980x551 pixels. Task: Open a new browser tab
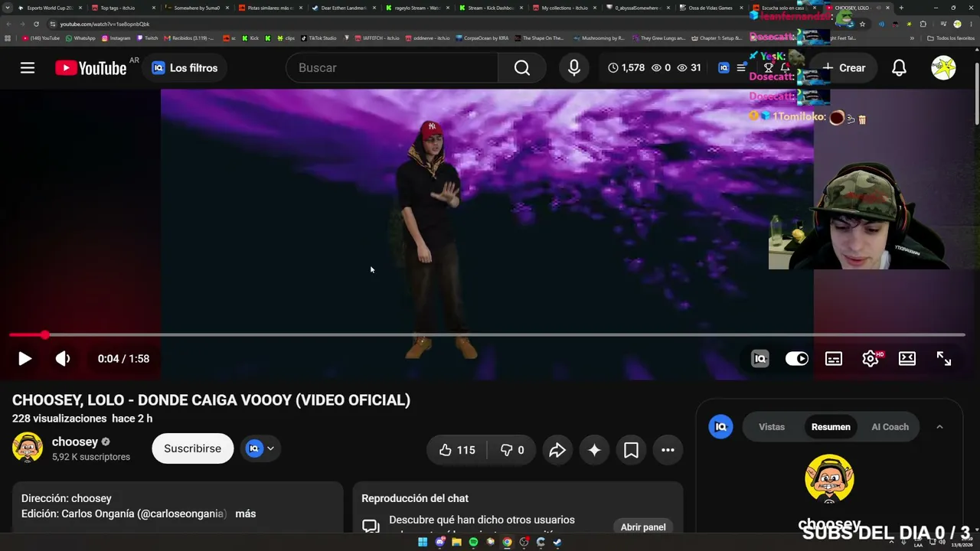[x=900, y=8]
